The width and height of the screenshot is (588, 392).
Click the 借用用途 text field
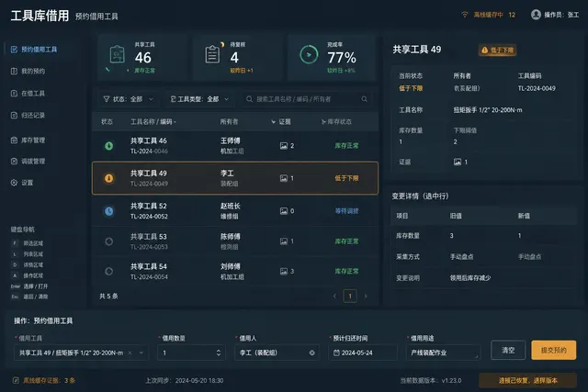click(443, 353)
